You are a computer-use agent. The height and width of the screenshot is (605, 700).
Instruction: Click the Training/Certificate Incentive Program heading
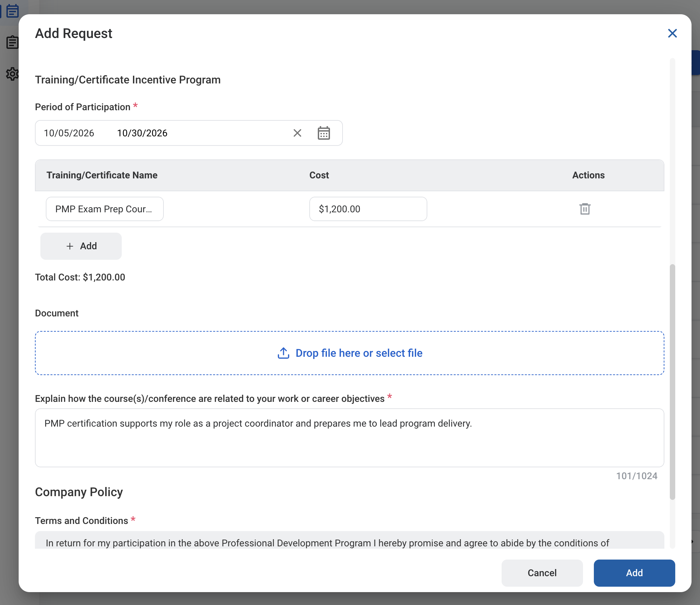[128, 80]
